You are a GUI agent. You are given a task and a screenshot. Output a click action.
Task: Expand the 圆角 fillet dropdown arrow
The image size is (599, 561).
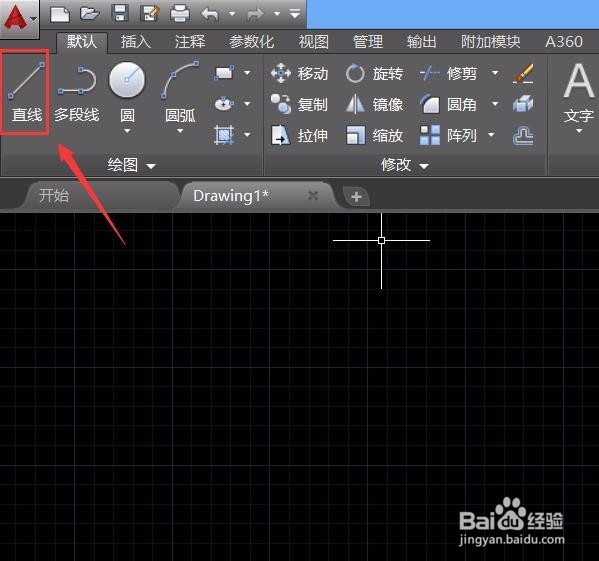tap(495, 103)
